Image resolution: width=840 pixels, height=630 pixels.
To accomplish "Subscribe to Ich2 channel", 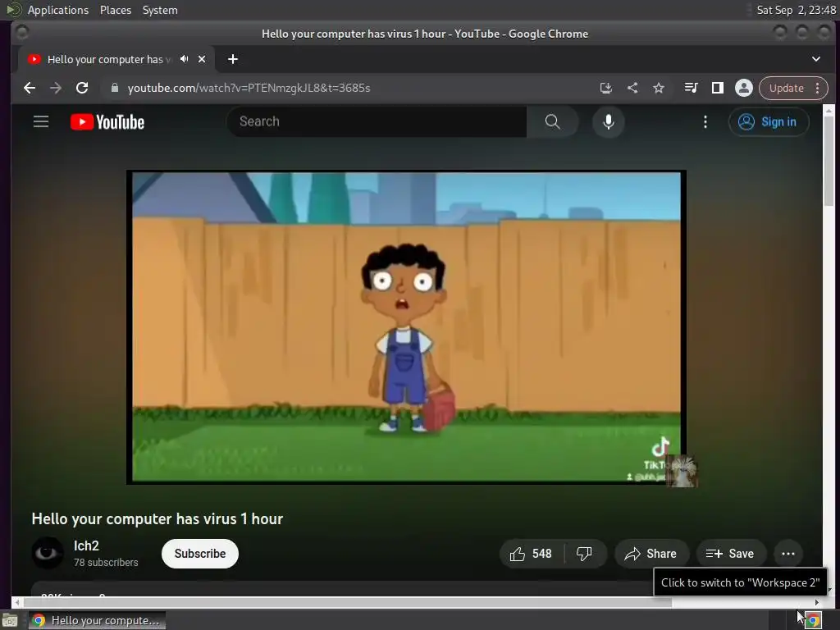I will point(200,554).
